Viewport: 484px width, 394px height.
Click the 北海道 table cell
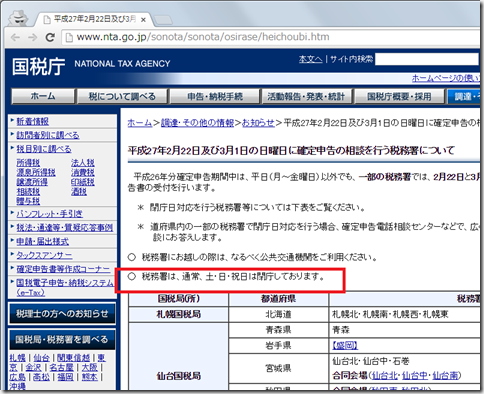279,314
